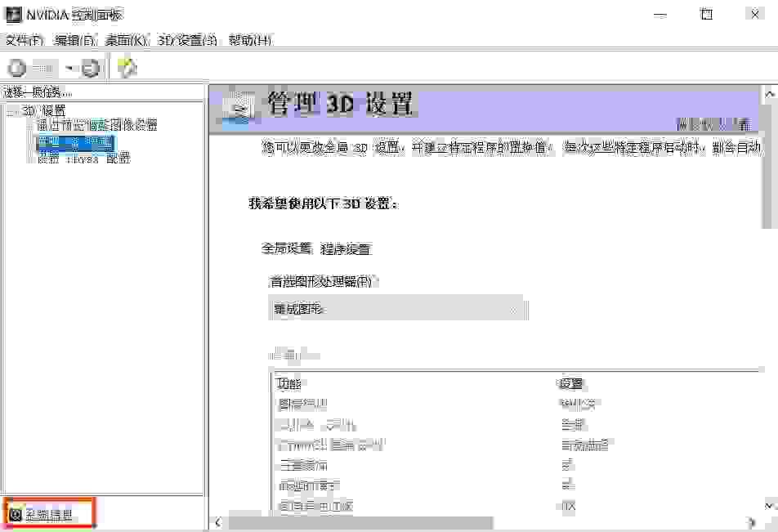Click the 管理 3D 设置 page title
This screenshot has width=778, height=532.
(340, 104)
